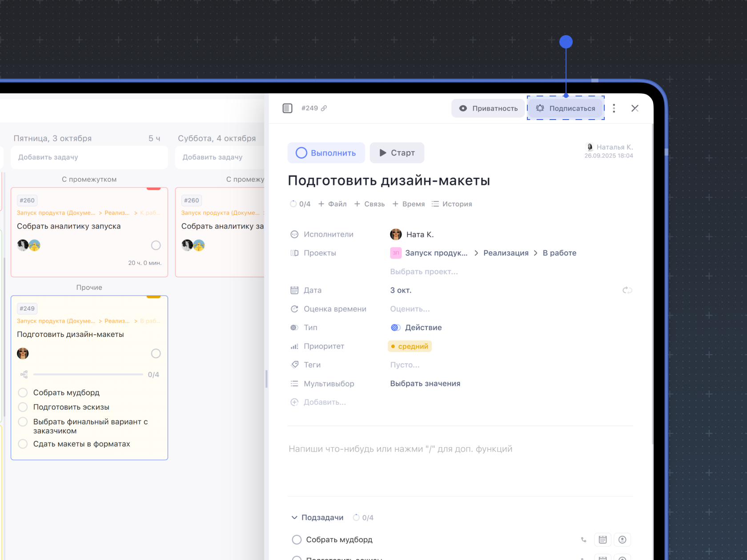Click the Файл attachment option

pyautogui.click(x=332, y=204)
